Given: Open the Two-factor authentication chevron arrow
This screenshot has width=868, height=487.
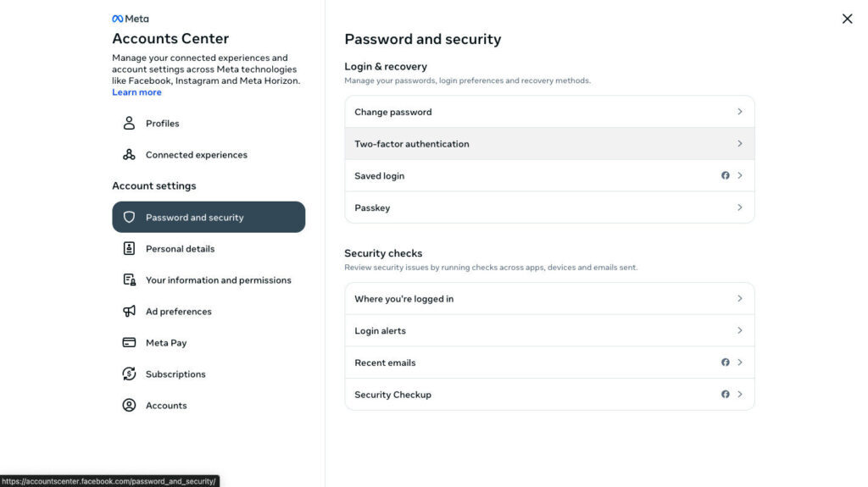Looking at the screenshot, I should (x=739, y=143).
